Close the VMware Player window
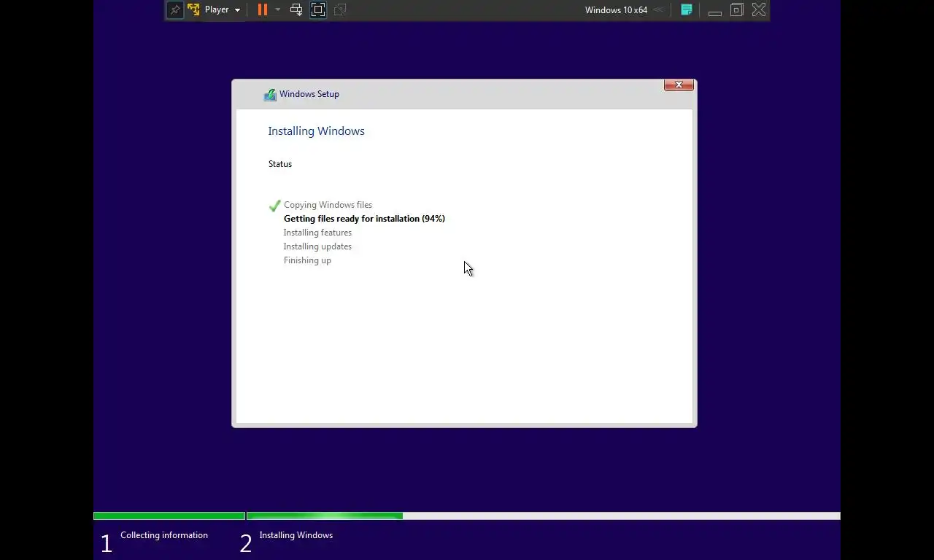Viewport: 934px width, 560px height. coord(759,10)
